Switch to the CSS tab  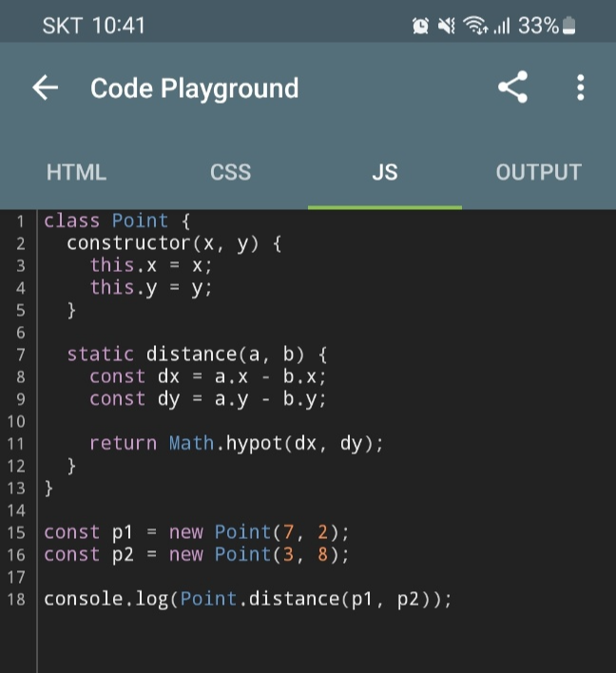(230, 172)
